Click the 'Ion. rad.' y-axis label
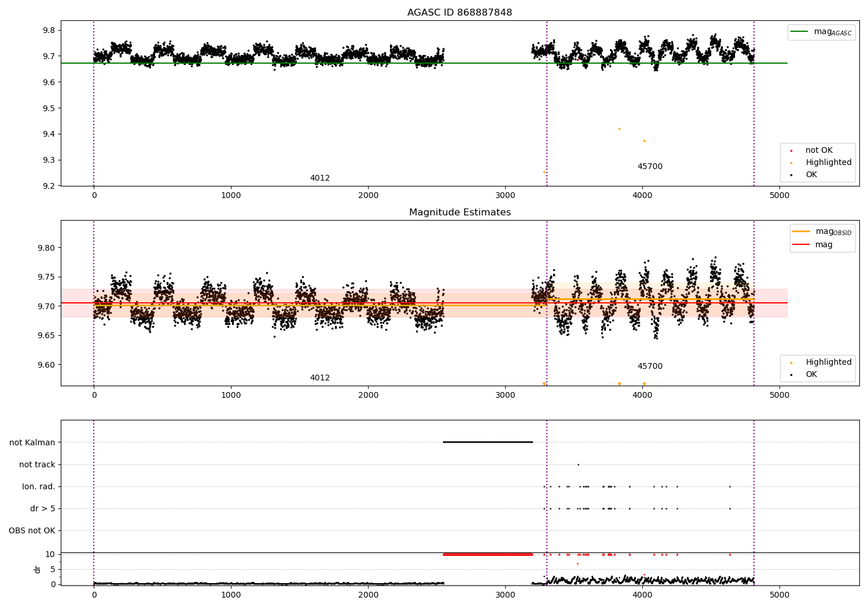The width and height of the screenshot is (868, 608). (39, 486)
